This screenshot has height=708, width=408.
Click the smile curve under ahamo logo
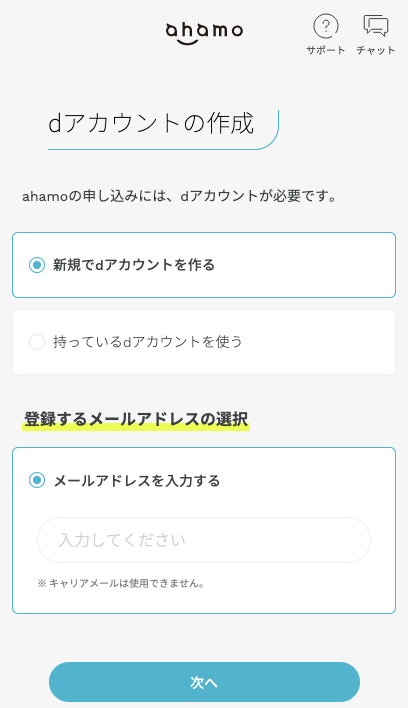187,42
